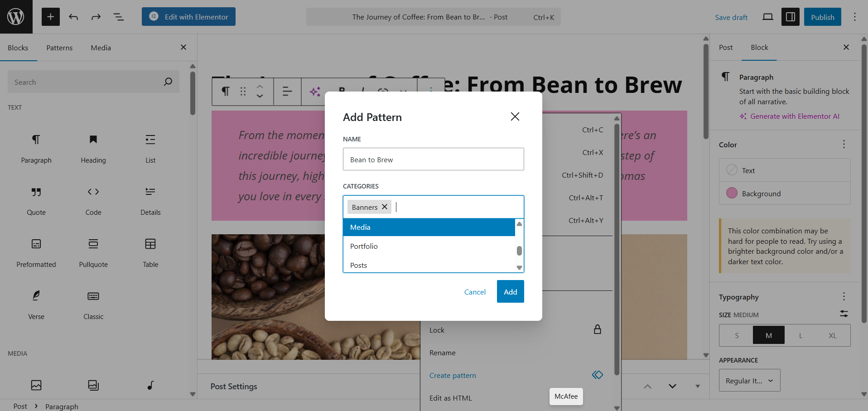The width and height of the screenshot is (868, 411).
Task: Insert a Table block
Action: pos(150,253)
